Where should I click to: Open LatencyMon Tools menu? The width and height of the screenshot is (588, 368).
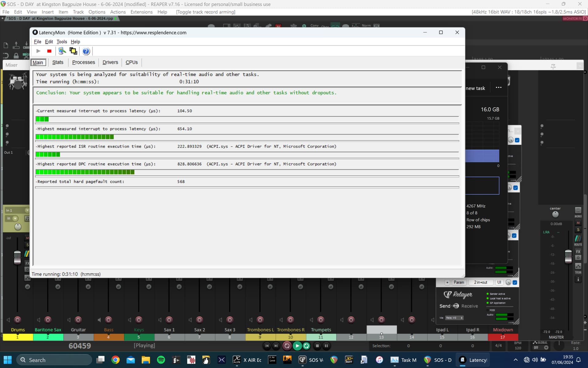tap(62, 42)
